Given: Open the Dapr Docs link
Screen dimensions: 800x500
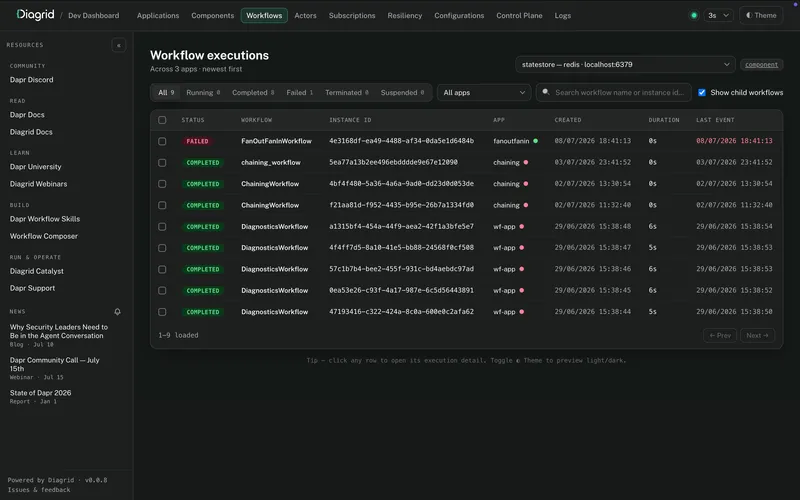Looking at the screenshot, I should 27,115.
